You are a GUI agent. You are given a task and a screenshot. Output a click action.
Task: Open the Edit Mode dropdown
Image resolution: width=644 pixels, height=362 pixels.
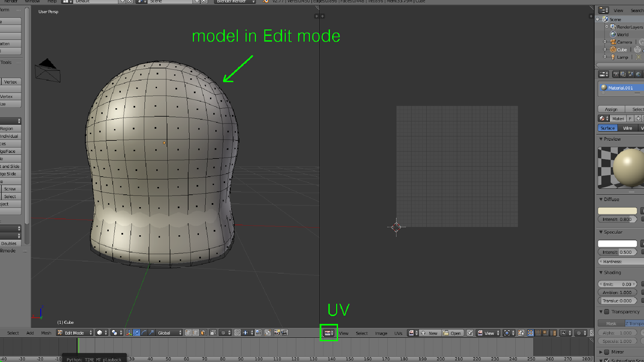tap(74, 333)
